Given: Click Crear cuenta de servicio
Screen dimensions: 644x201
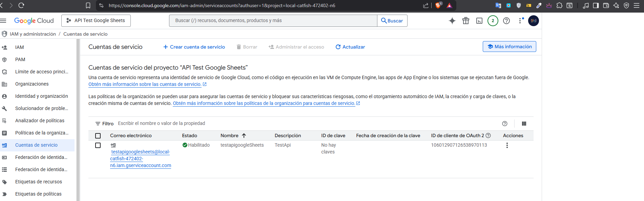Looking at the screenshot, I should [x=194, y=47].
